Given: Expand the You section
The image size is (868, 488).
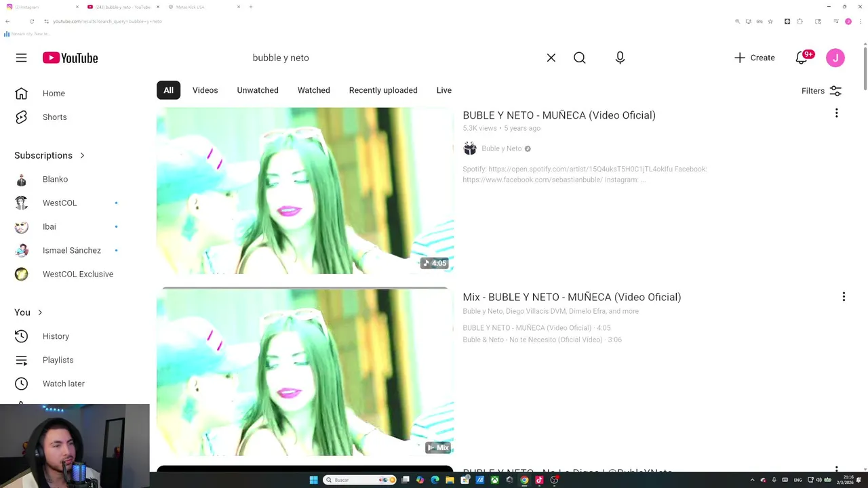Looking at the screenshot, I should click(x=28, y=312).
